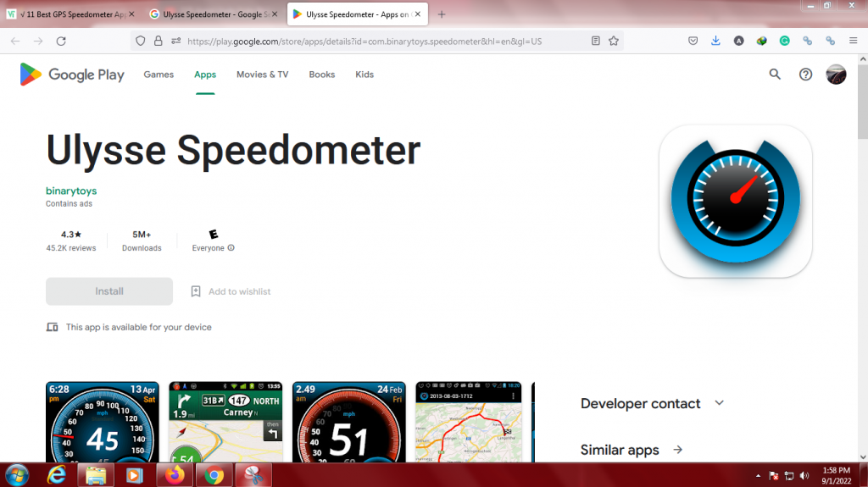The height and width of the screenshot is (487, 868).
Task: Click the available-for-your-device devices icon
Action: click(x=52, y=327)
